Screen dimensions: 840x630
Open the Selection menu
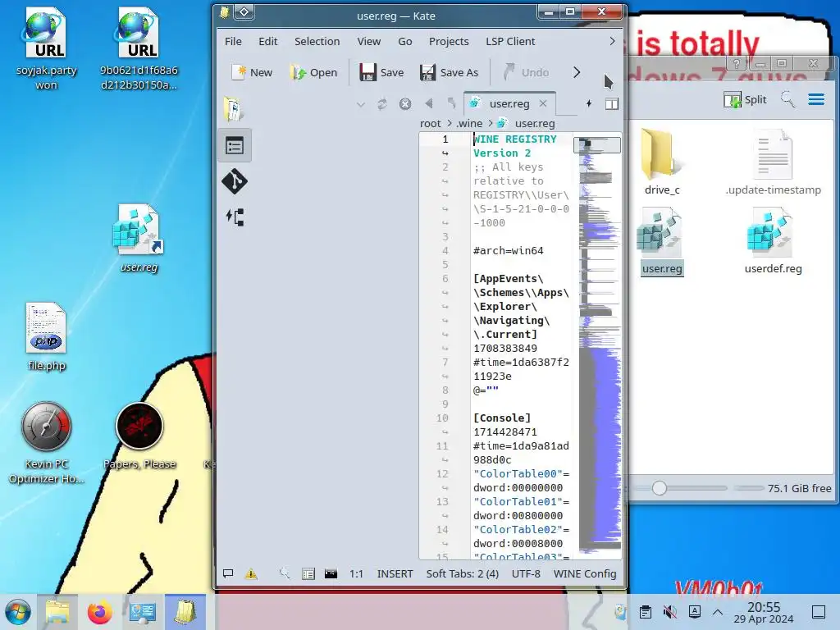tap(317, 41)
